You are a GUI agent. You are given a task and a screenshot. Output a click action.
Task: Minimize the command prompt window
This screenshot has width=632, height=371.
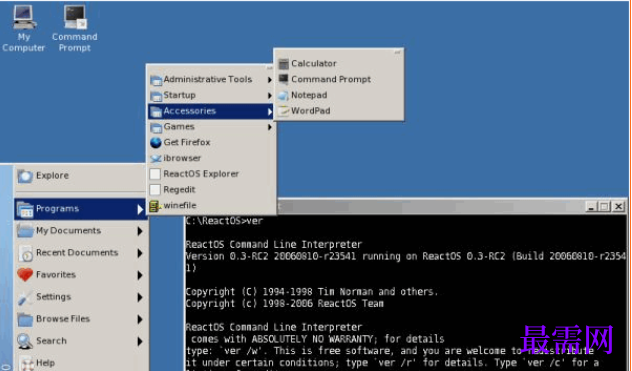[591, 207]
